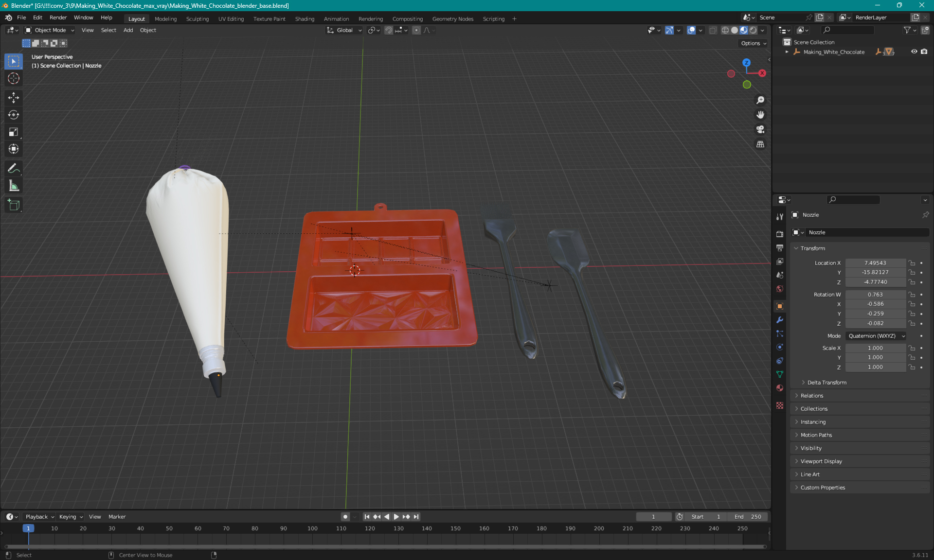Open the timeline Marker menu
The image size is (934, 560).
pyautogui.click(x=117, y=517)
